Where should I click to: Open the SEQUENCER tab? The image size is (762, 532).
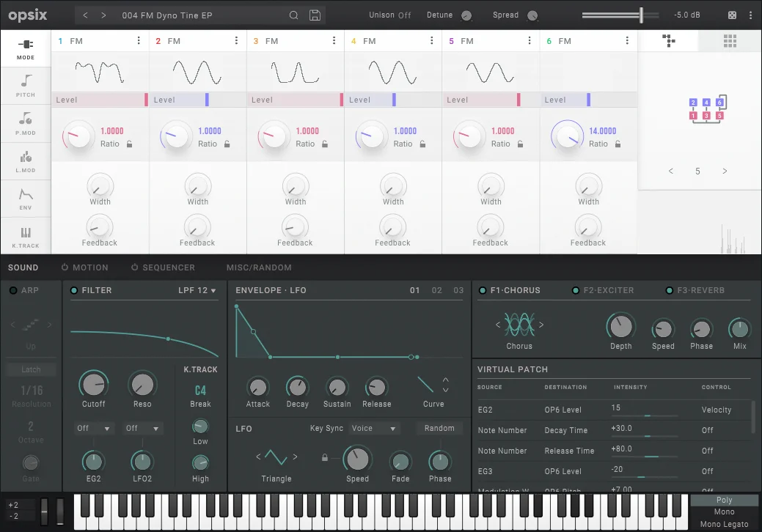(168, 267)
